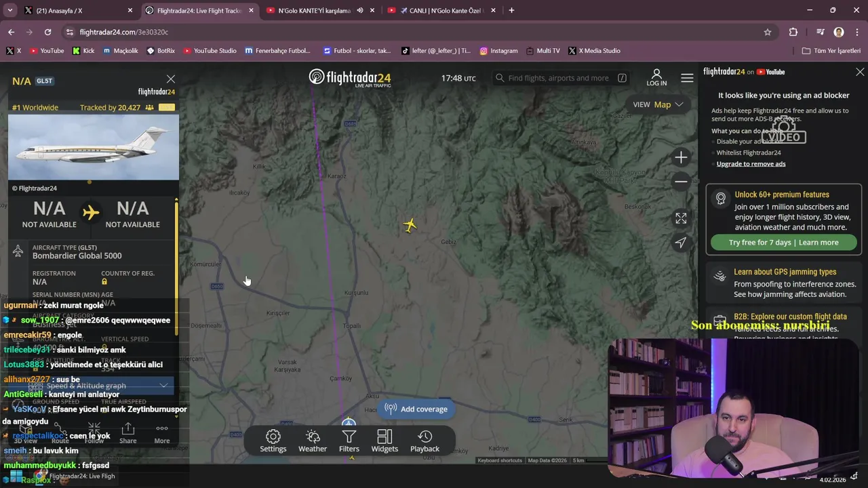Open the Multi TV bookmark
Screen dimensions: 868x488
pyautogui.click(x=542, y=51)
